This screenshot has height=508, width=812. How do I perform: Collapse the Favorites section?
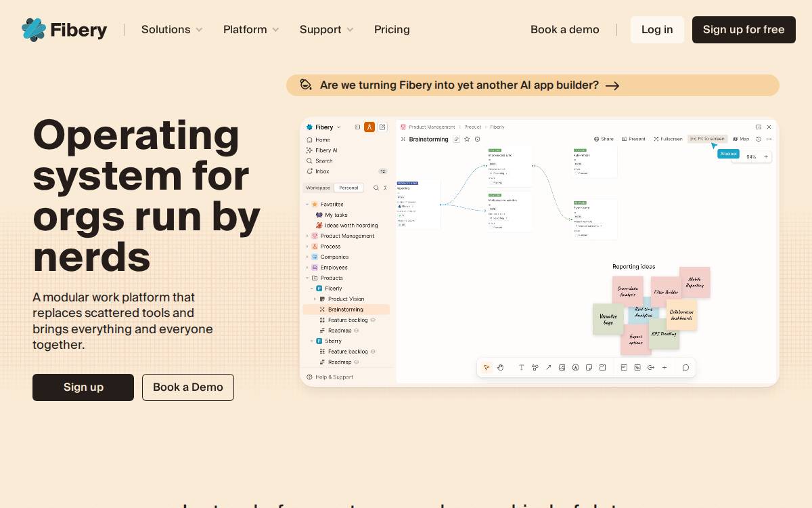(307, 205)
